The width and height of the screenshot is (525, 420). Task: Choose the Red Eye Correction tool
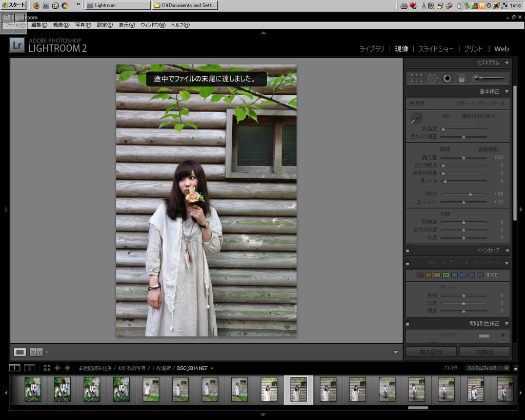tap(447, 78)
